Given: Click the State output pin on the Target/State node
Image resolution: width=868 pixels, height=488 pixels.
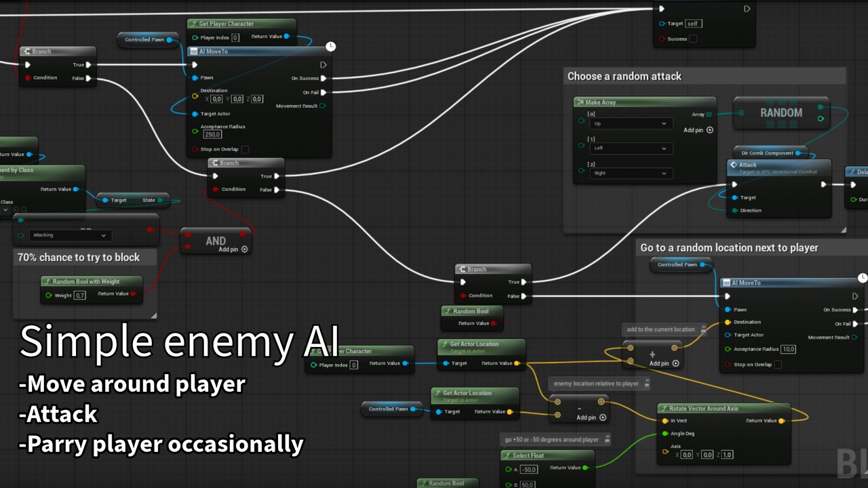Looking at the screenshot, I should coord(161,200).
